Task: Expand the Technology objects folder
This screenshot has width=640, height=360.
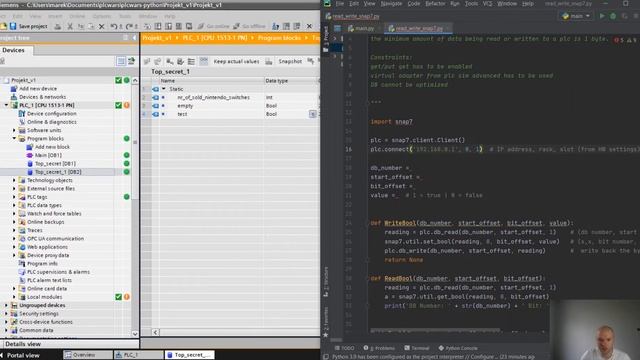Action: (x=14, y=180)
